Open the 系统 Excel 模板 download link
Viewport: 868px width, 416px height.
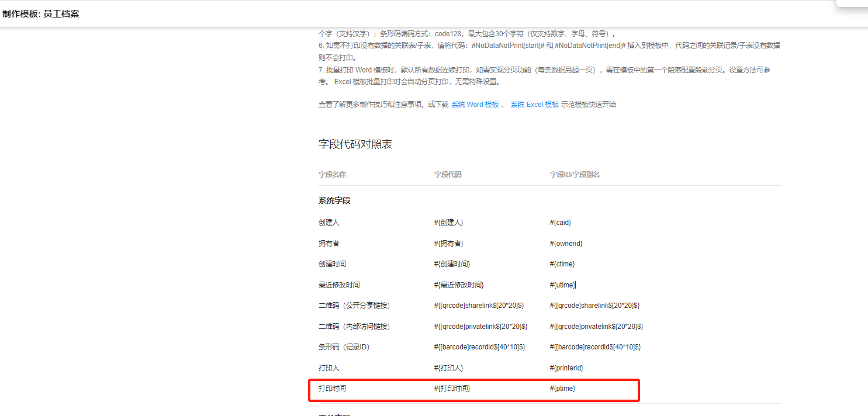(534, 105)
